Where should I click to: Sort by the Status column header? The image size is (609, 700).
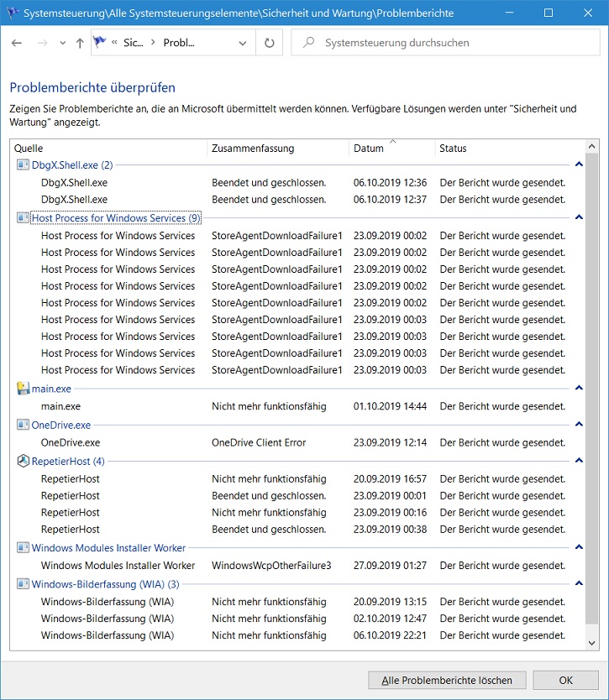[509, 149]
